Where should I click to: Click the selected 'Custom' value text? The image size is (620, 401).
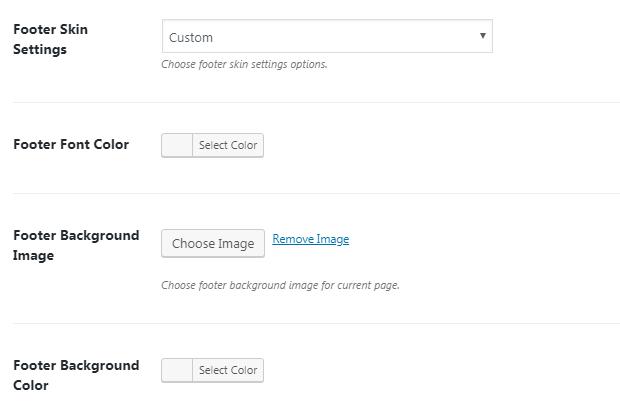coord(191,38)
